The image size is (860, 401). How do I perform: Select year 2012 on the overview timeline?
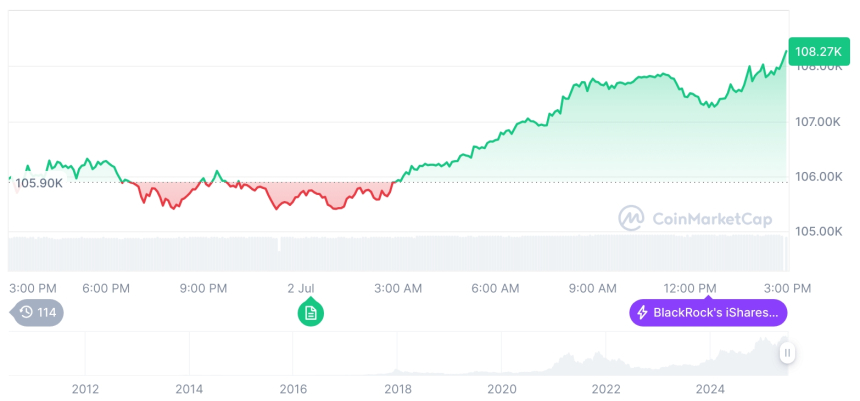click(x=85, y=388)
